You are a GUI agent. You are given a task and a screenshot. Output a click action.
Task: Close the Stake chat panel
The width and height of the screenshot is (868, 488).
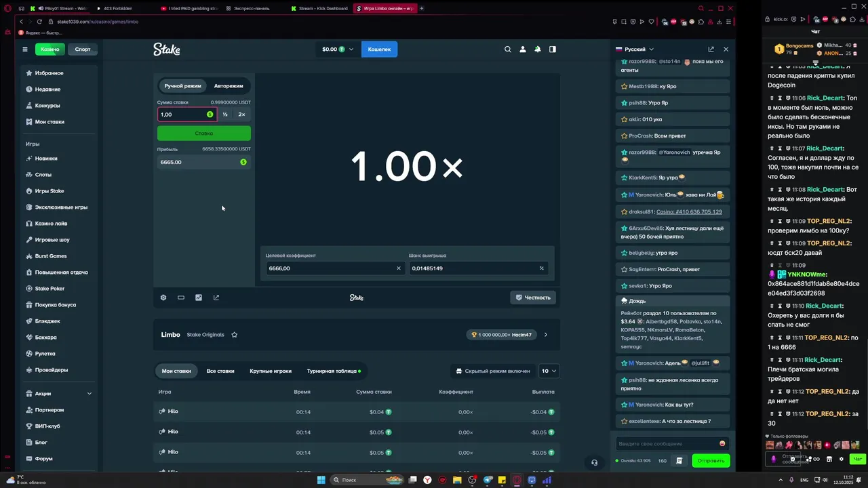click(726, 49)
